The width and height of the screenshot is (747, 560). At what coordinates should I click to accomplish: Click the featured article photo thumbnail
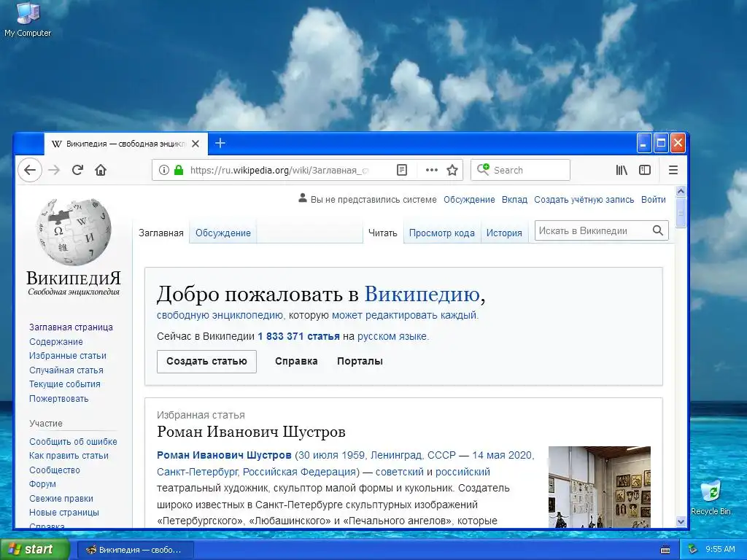(x=600, y=486)
